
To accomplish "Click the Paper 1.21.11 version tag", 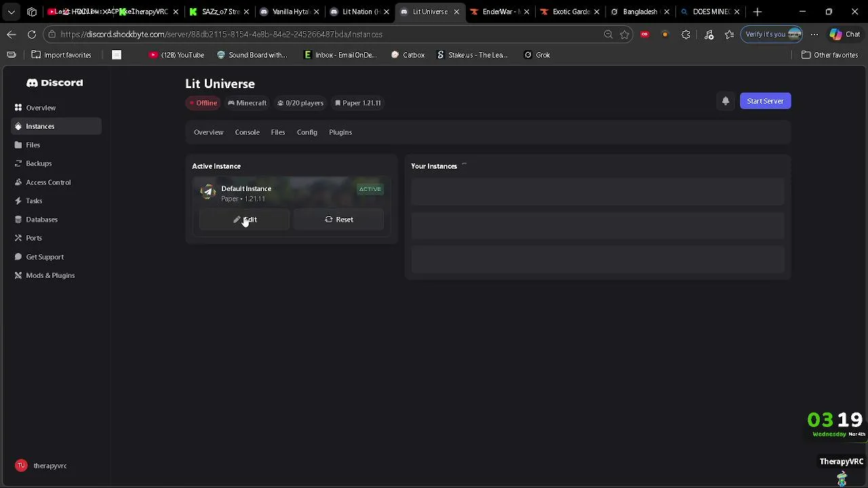I will [358, 103].
